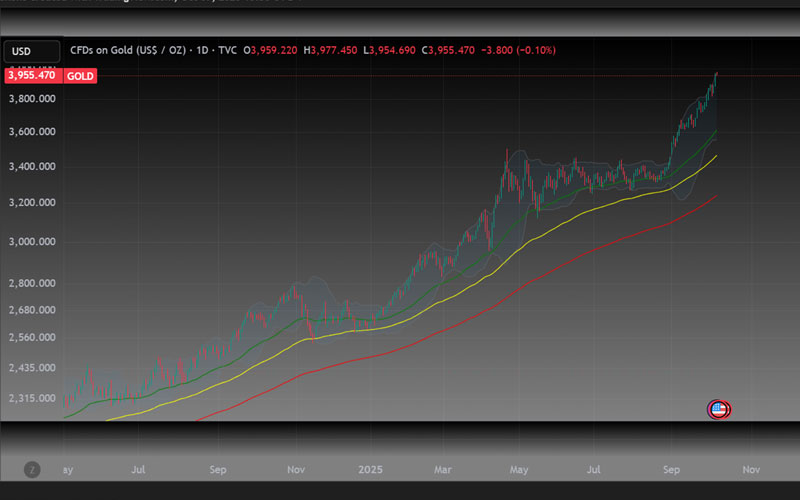Image resolution: width=800 pixels, height=500 pixels.
Task: Click the current price tag 3,955.470
Action: 33,75
